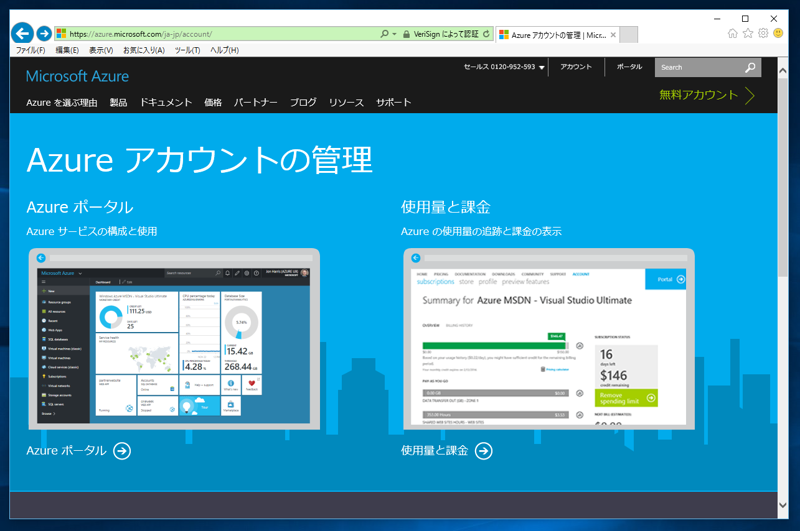Select the Azure アカウントの管理 tab
Screen dimensions: 800x531
point(558,35)
